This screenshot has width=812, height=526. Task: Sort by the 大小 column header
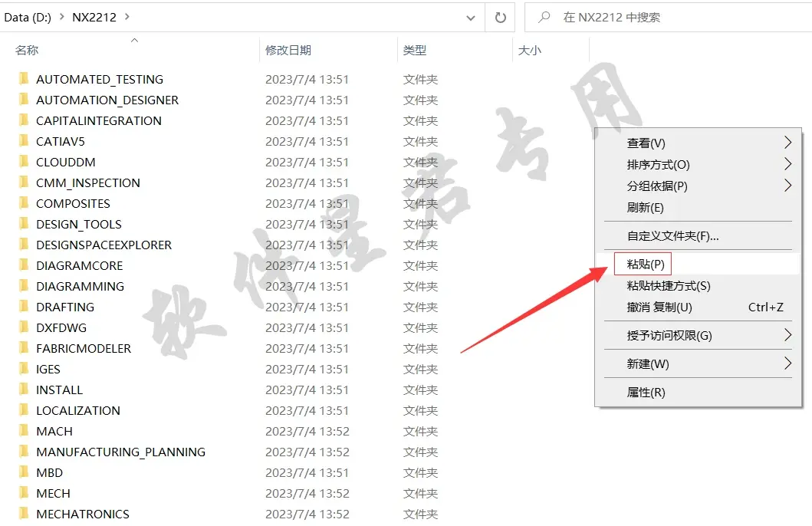click(530, 50)
